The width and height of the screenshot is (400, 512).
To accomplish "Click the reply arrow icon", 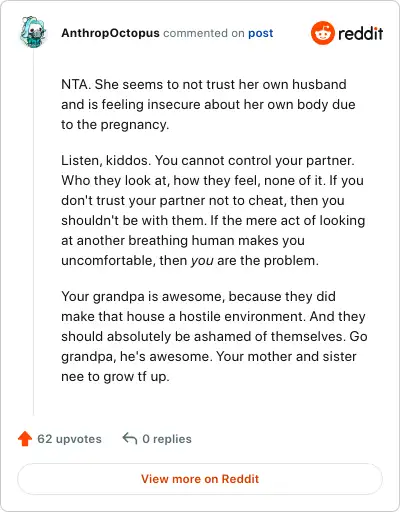I will tap(130, 439).
